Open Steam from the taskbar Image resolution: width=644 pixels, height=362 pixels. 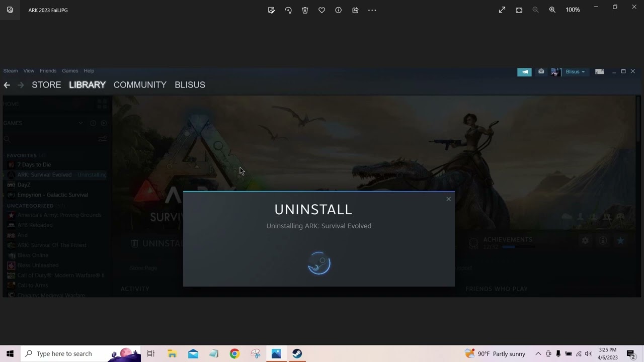pos(297,354)
